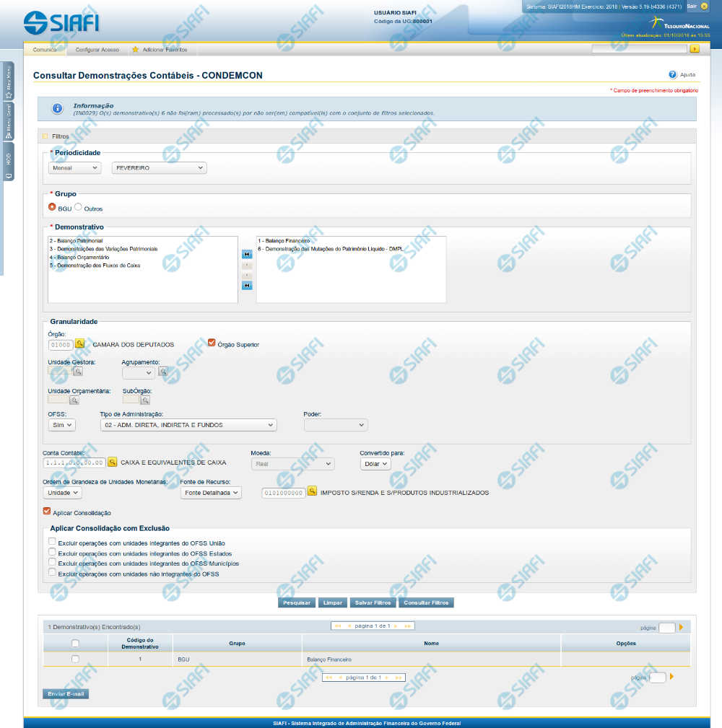Open the Configurar Acesso tab
The image size is (722, 728).
pyautogui.click(x=97, y=50)
